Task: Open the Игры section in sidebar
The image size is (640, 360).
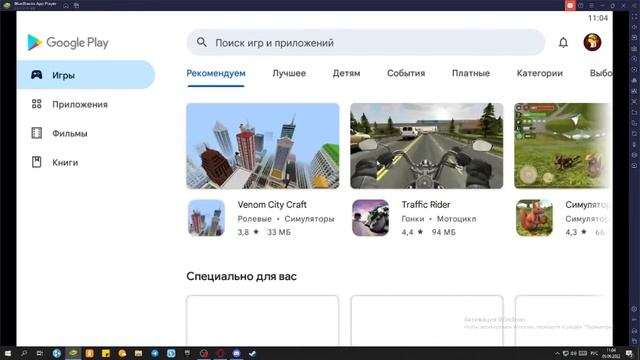Action: (86, 75)
